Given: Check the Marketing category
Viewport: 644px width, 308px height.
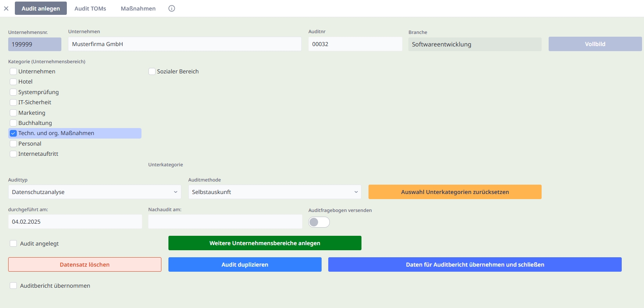Looking at the screenshot, I should [13, 113].
